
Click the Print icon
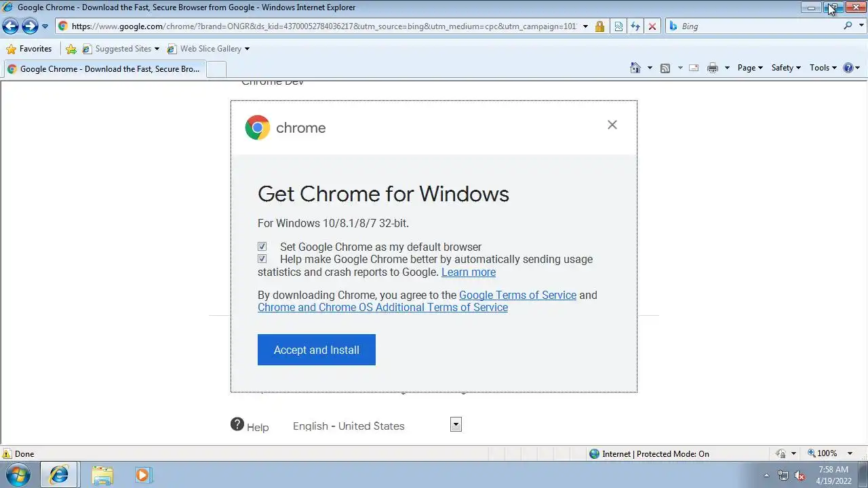(x=713, y=68)
